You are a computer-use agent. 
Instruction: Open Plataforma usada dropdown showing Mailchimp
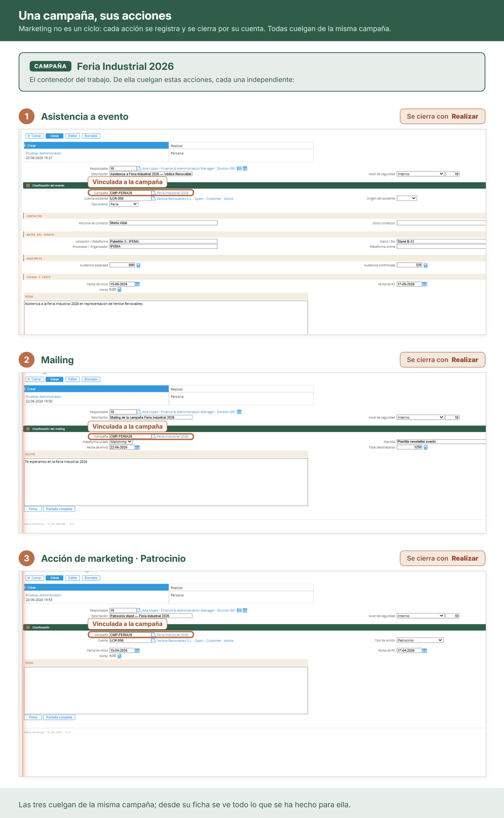point(121,442)
